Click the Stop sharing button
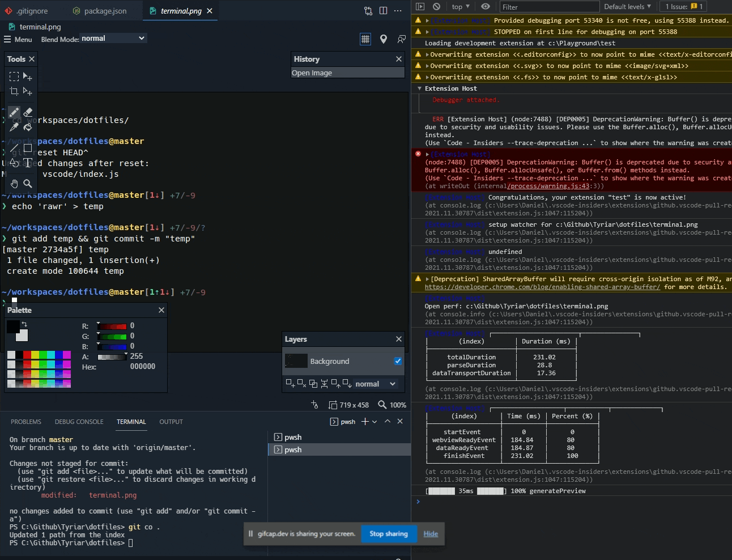The height and width of the screenshot is (560, 732). (x=389, y=534)
